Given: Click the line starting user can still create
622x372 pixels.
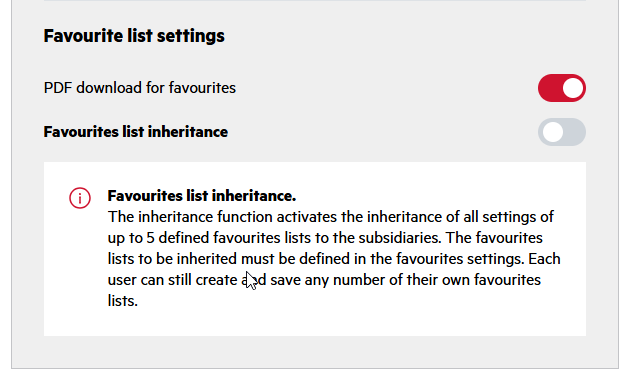Looking at the screenshot, I should click(x=324, y=280).
